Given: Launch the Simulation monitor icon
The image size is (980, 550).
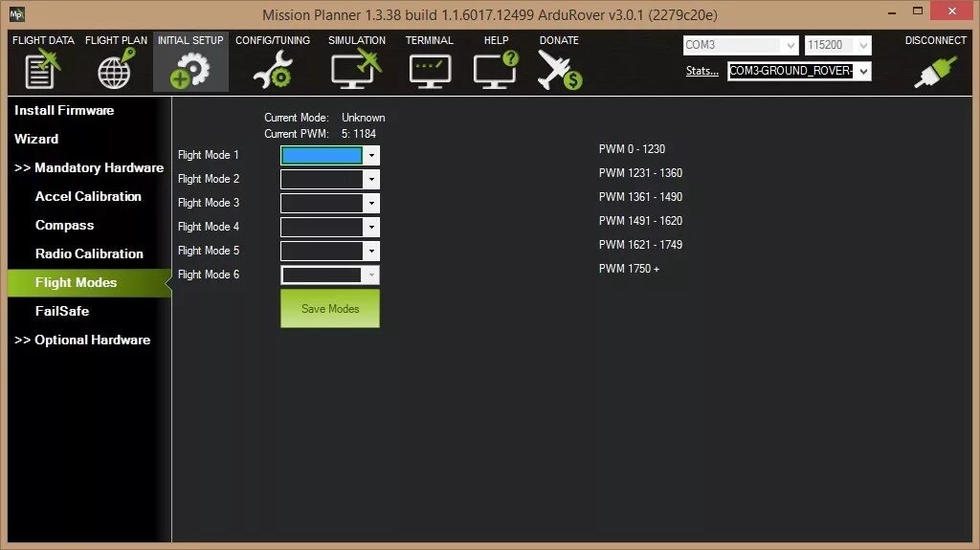Looking at the screenshot, I should pyautogui.click(x=356, y=70).
